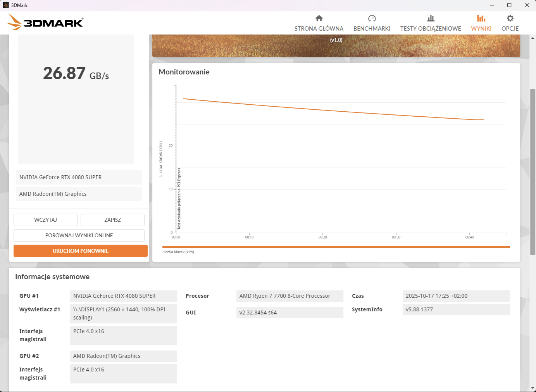The height and width of the screenshot is (392, 536).
Task: Click the Zapisz button
Action: 112,220
